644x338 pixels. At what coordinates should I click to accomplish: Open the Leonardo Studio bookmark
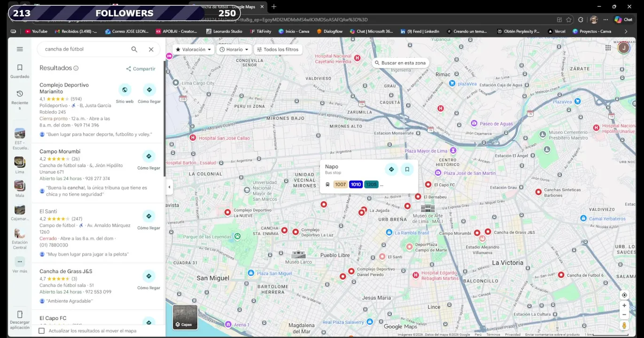point(224,31)
